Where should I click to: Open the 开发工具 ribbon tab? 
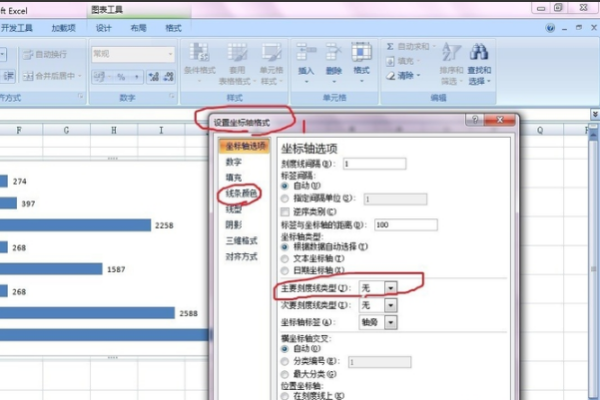coord(16,28)
